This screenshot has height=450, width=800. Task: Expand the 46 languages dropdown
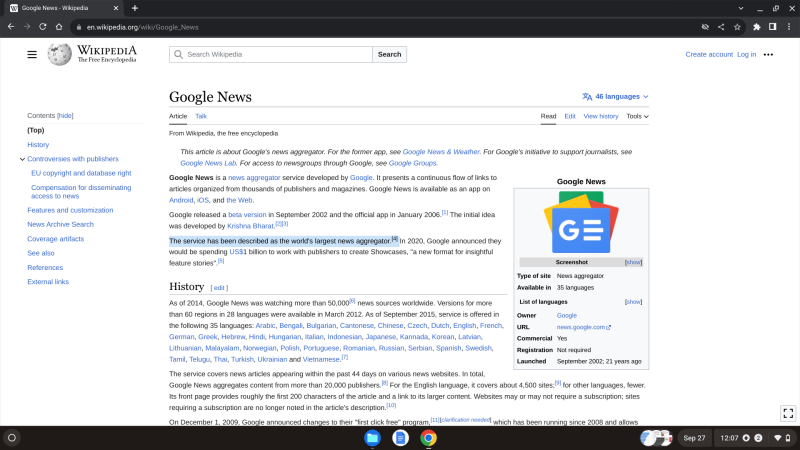tap(616, 97)
